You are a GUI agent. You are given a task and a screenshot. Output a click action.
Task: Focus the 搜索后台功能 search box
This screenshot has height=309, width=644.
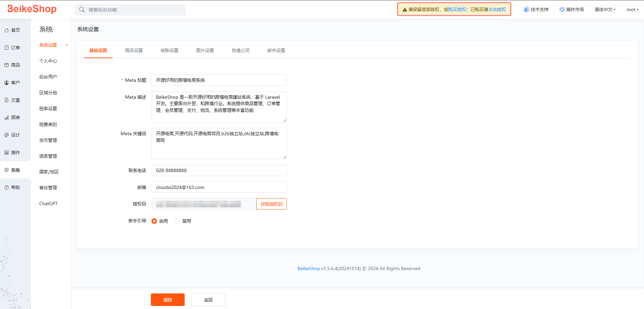click(130, 9)
